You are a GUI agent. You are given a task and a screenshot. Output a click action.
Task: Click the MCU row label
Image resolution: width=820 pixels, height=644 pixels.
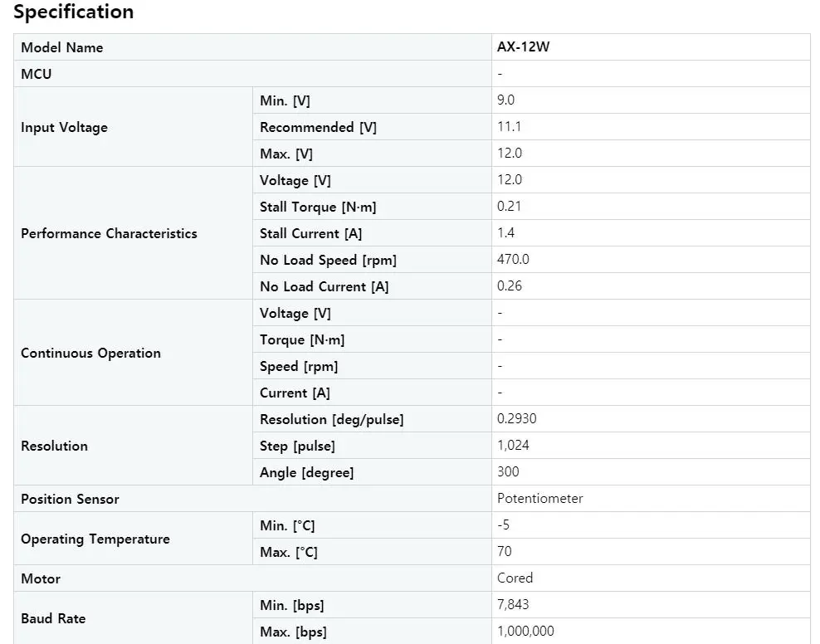36,74
